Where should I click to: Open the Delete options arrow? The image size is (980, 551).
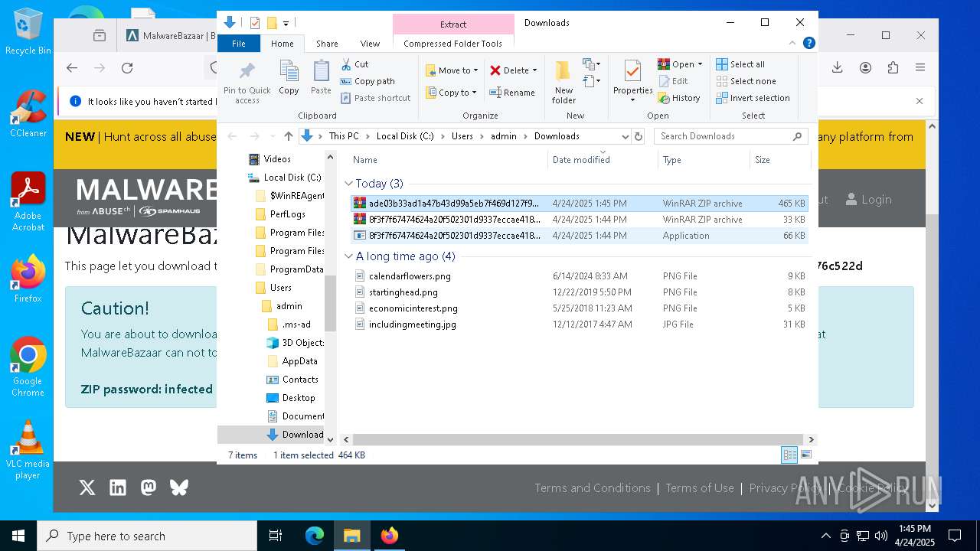tap(534, 70)
